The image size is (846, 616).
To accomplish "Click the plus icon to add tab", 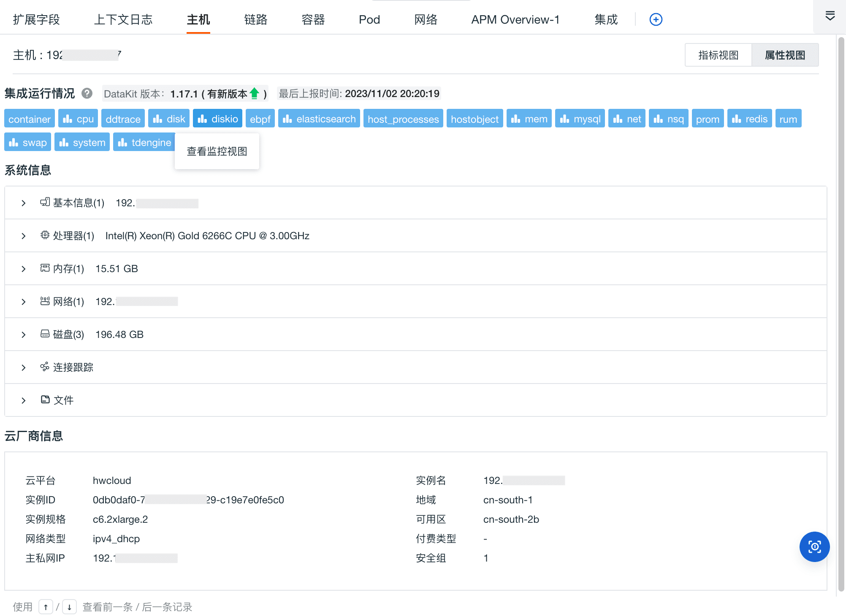I will tap(656, 19).
